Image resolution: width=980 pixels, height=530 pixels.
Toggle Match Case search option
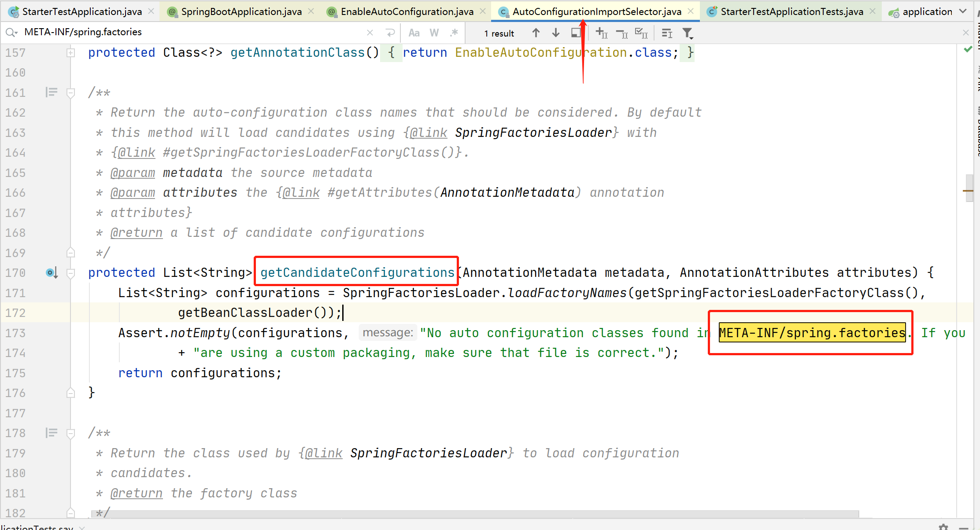point(414,33)
